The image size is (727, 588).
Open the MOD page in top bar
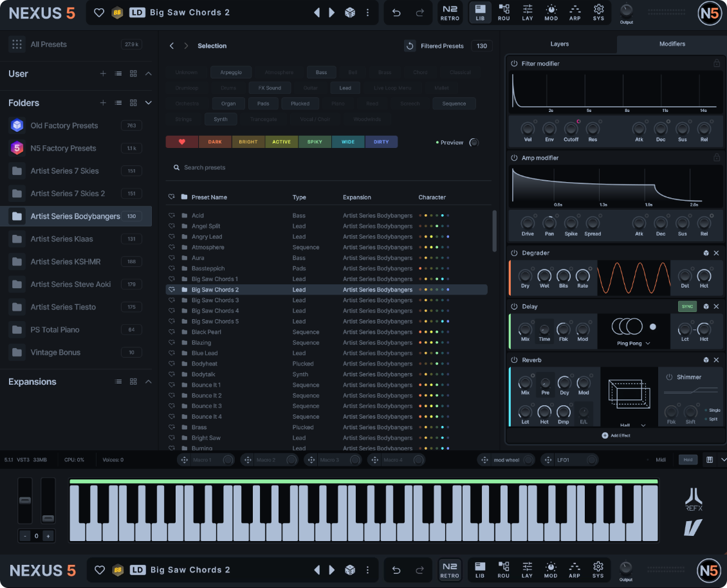click(551, 12)
